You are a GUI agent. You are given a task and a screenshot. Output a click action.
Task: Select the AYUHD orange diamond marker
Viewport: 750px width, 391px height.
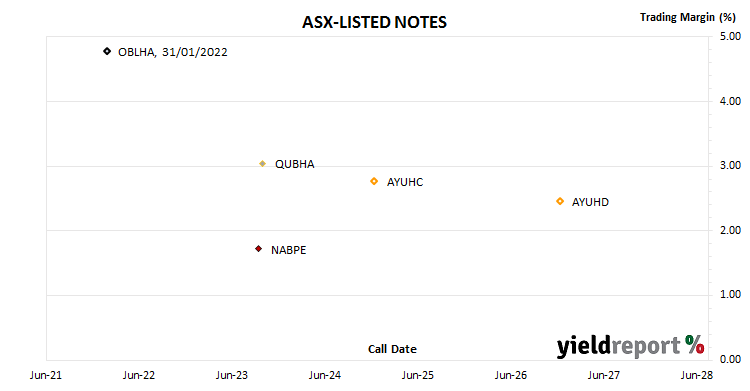560,201
